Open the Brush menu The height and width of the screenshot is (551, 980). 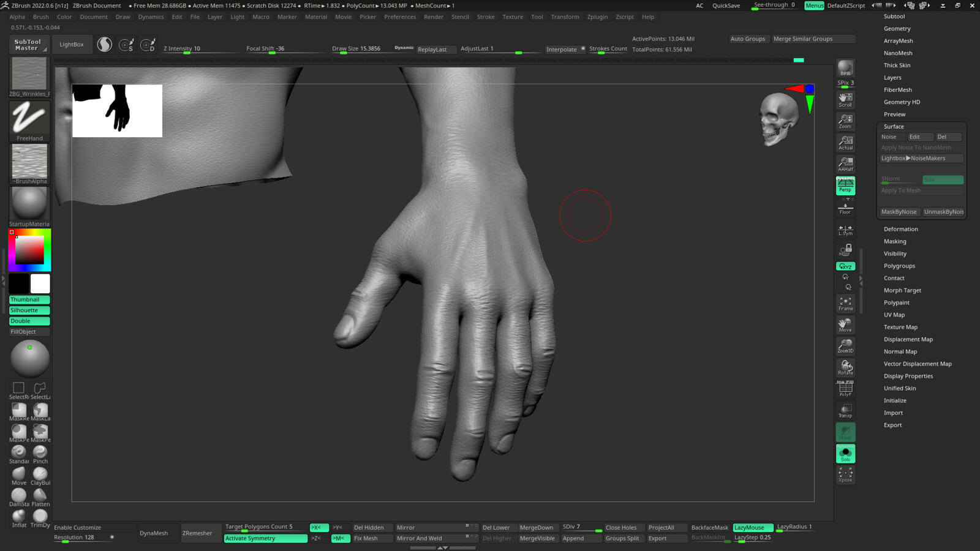41,17
